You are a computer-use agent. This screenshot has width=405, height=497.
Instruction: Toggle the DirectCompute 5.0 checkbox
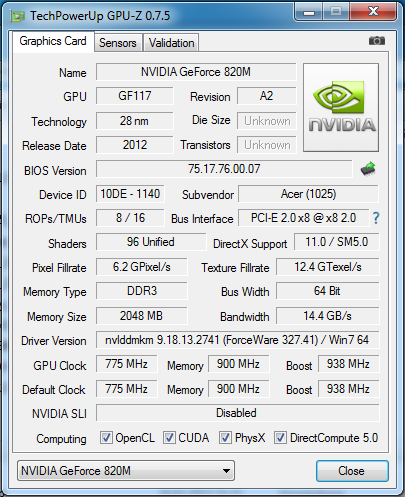[x=280, y=437]
